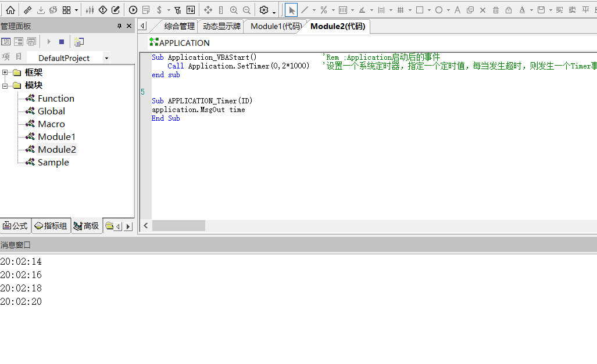
Task: Open the 公式 panel tab
Action: tap(15, 226)
